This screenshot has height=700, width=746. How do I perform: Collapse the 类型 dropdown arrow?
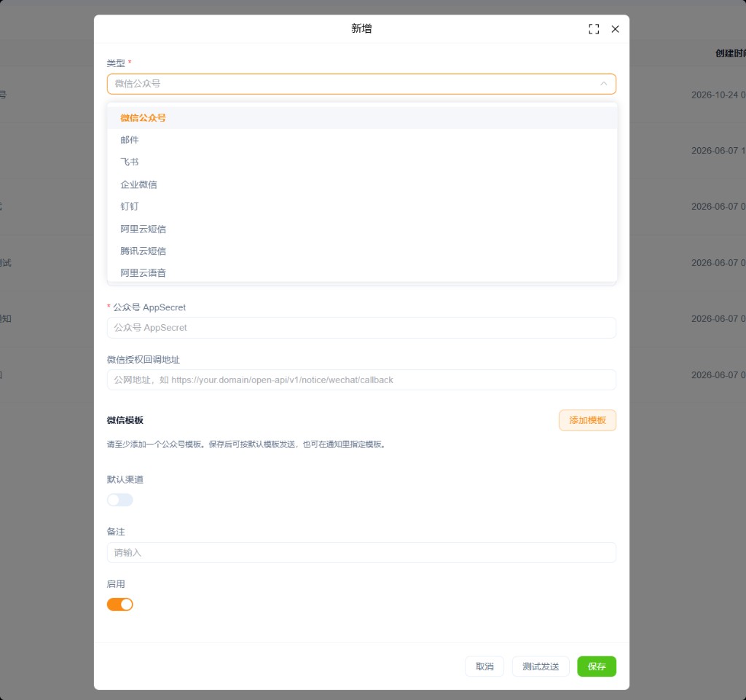(603, 84)
